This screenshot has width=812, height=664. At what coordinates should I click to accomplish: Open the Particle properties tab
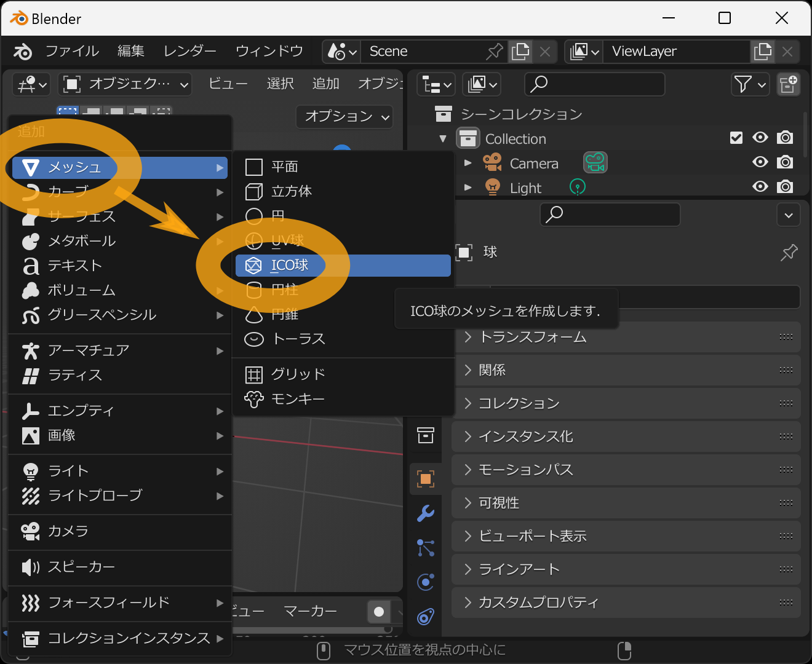click(425, 548)
